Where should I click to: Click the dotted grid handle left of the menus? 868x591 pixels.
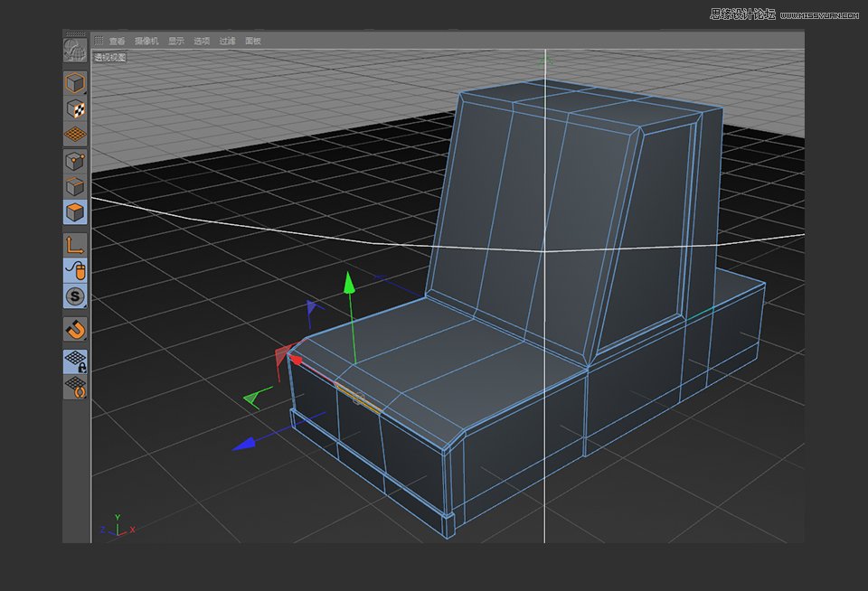[x=99, y=41]
